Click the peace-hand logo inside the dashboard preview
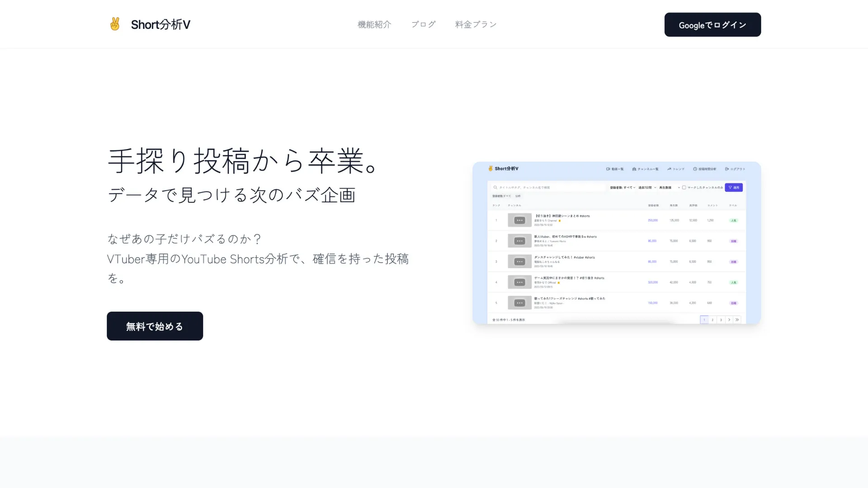The width and height of the screenshot is (868, 488). 490,169
